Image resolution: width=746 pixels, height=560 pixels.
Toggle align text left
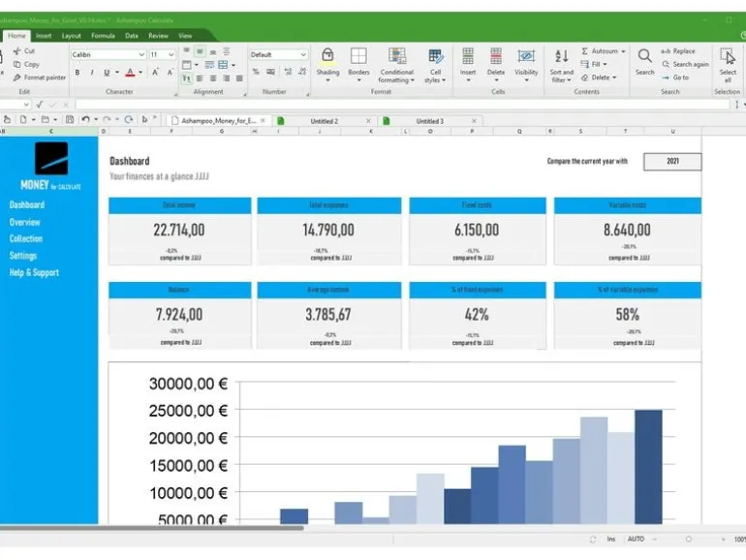(x=200, y=78)
